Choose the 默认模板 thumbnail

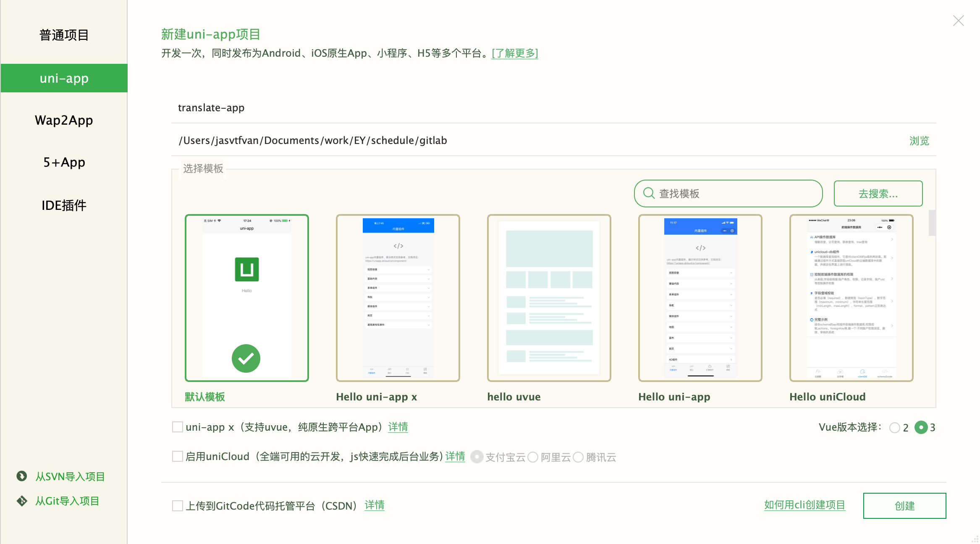pyautogui.click(x=247, y=298)
